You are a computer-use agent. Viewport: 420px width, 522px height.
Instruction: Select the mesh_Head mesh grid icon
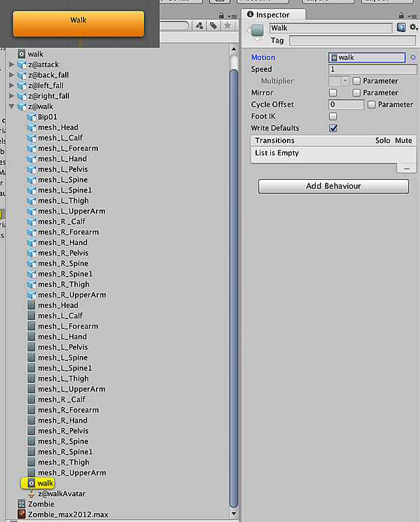click(31, 305)
